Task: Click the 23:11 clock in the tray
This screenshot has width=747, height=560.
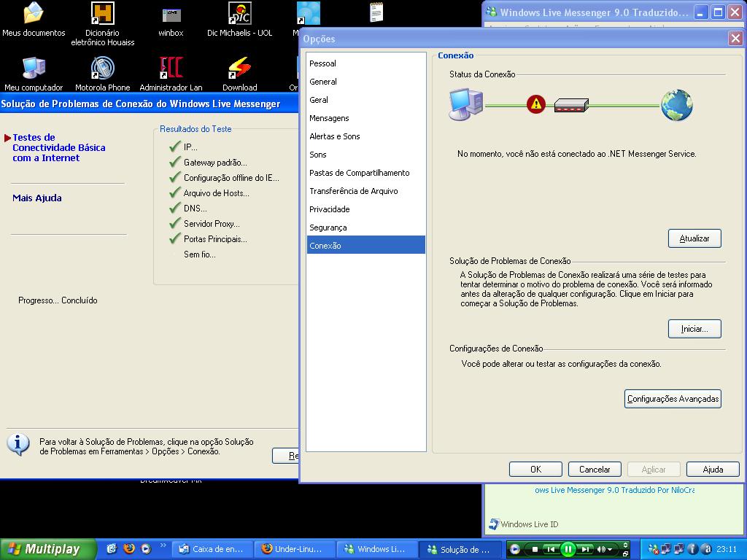Action: click(727, 549)
